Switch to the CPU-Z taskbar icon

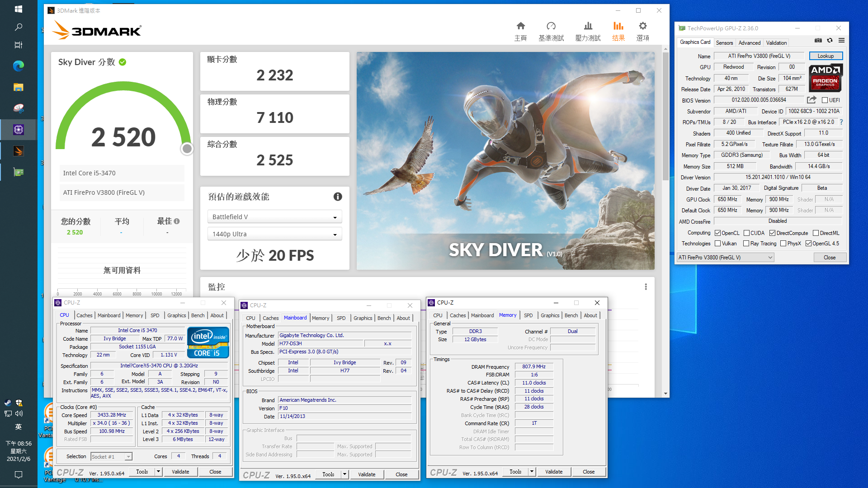19,130
